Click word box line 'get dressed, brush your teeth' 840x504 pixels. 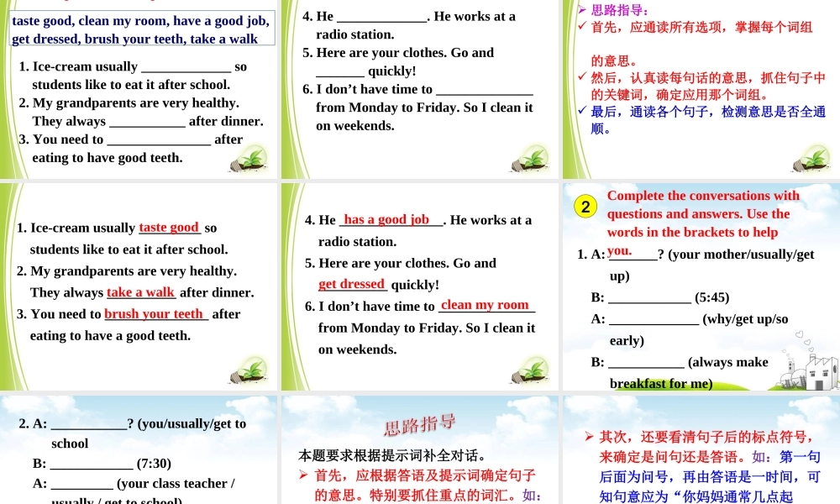point(134,39)
